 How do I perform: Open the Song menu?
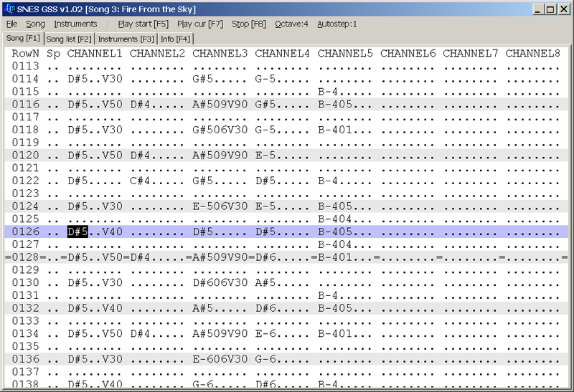coord(35,24)
